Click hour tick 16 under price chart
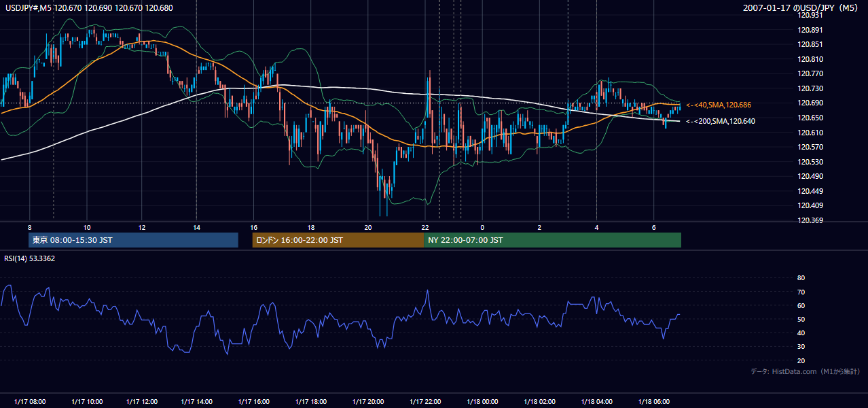 [x=253, y=227]
